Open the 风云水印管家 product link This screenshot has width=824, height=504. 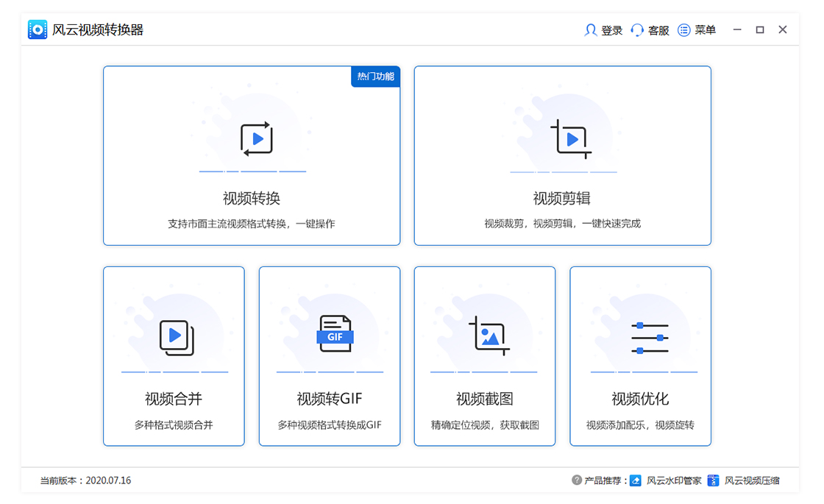point(674,480)
